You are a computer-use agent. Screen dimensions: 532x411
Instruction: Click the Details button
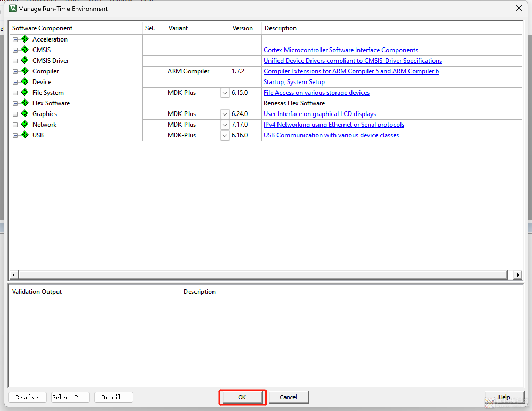[113, 397]
